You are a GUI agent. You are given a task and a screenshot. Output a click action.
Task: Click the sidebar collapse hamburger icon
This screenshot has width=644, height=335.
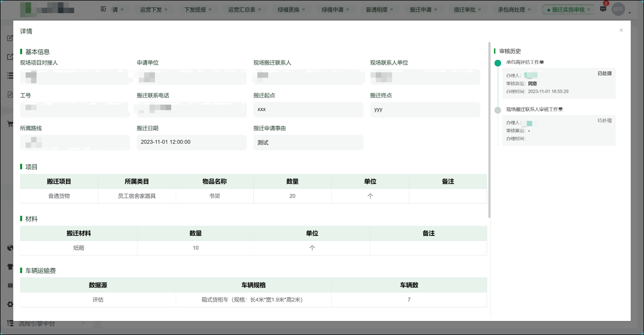pos(103,9)
